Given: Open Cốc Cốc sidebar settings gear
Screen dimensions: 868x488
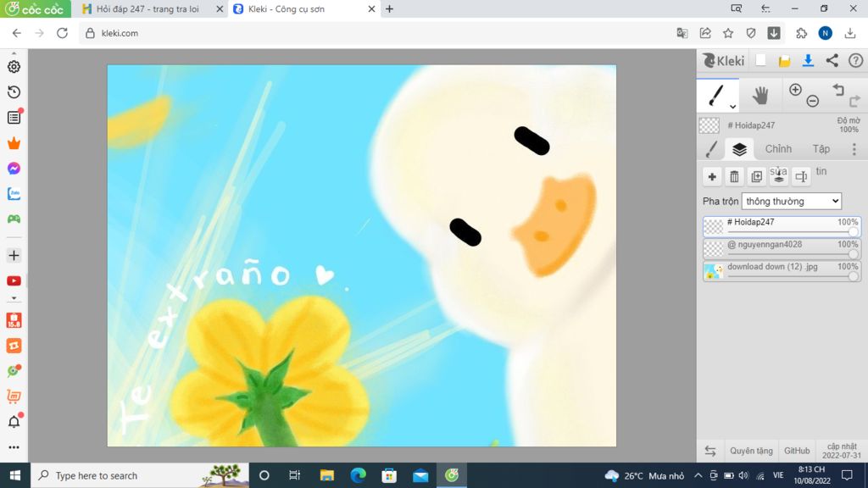Looking at the screenshot, I should coord(14,66).
